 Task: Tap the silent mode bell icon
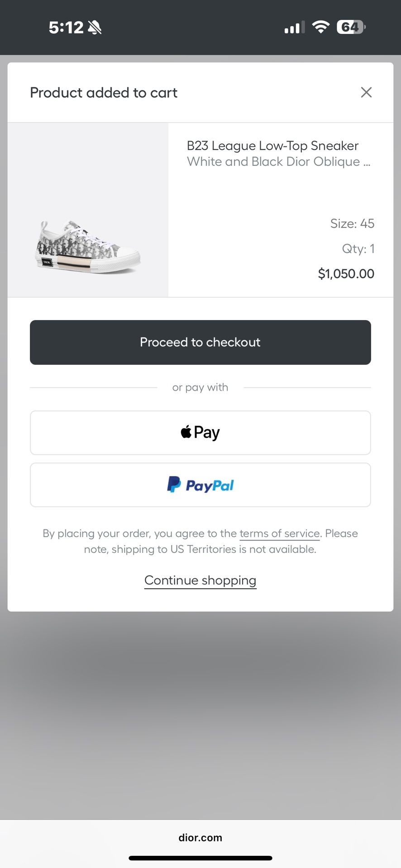[x=95, y=28]
